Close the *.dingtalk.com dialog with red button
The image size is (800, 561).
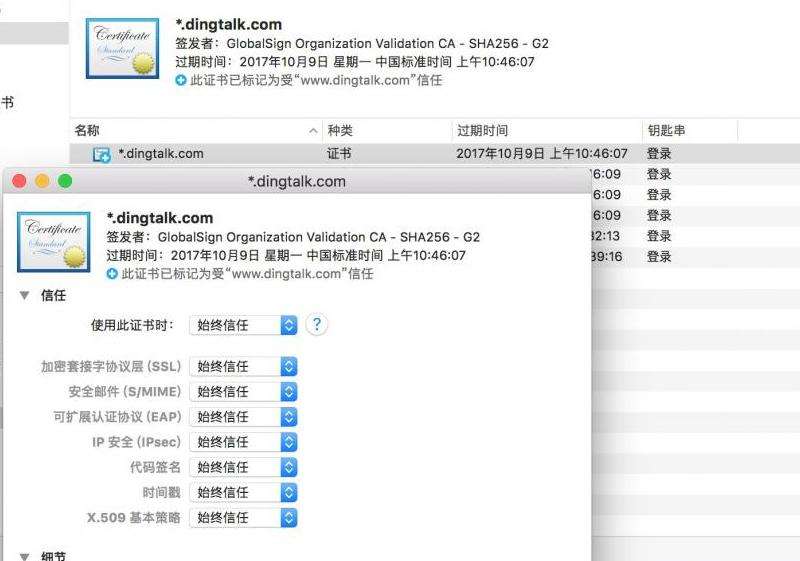(19, 181)
